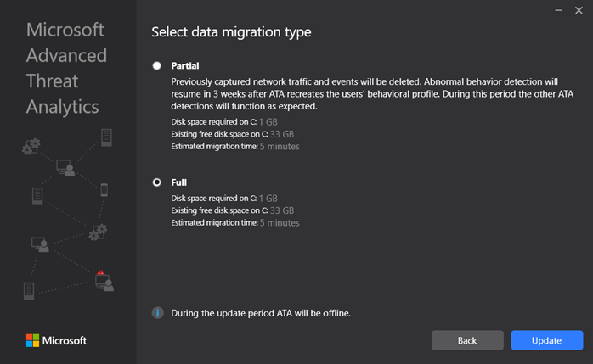The width and height of the screenshot is (593, 364).
Task: Click 'Microsoft Advanced Threat Analytics' title
Action: coord(66,68)
